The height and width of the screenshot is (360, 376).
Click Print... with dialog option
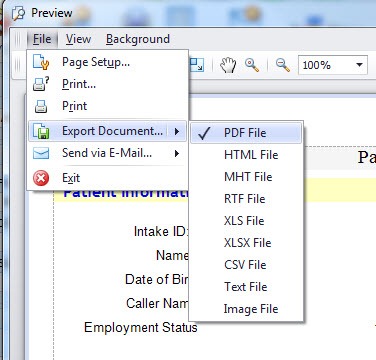click(x=107, y=84)
